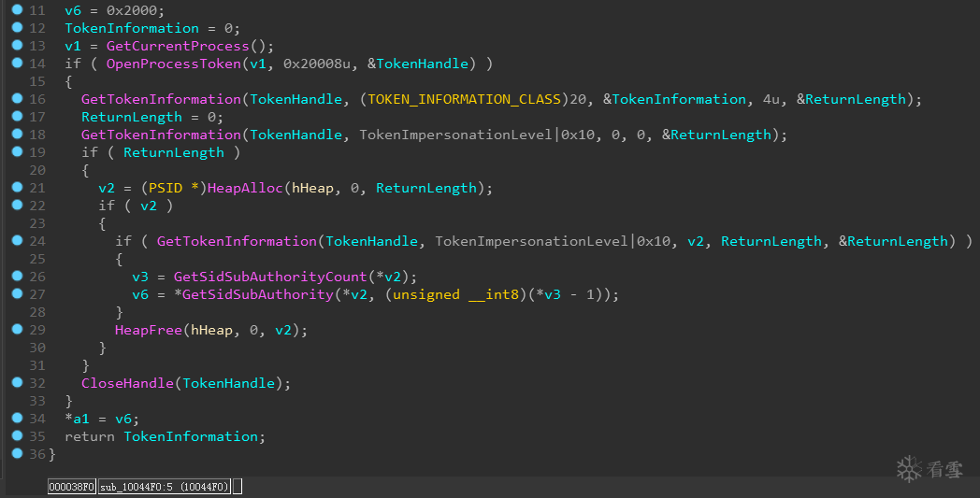Select GetTokenInformation on line 18
Screen dimensions: 980x498
coord(161,135)
